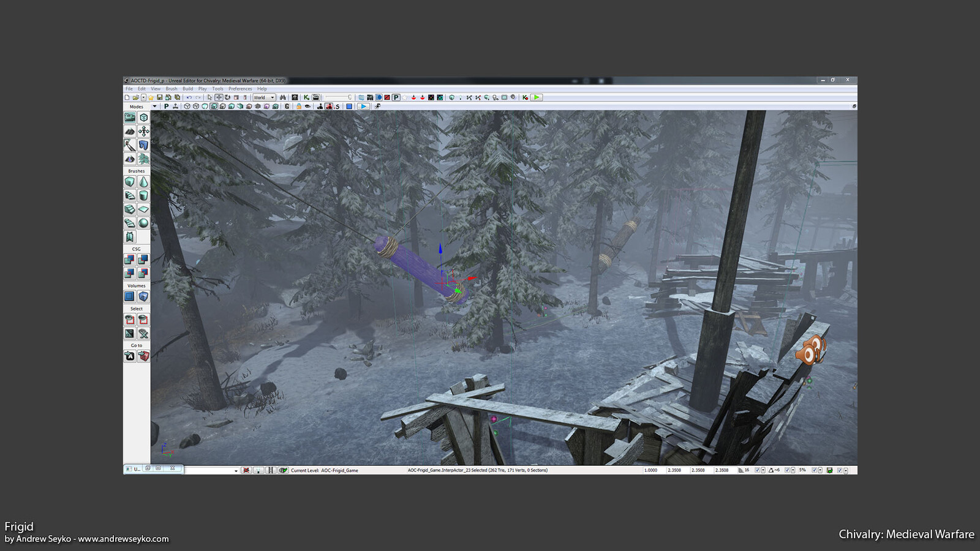
Task: Create a Cone brush
Action: click(x=143, y=182)
